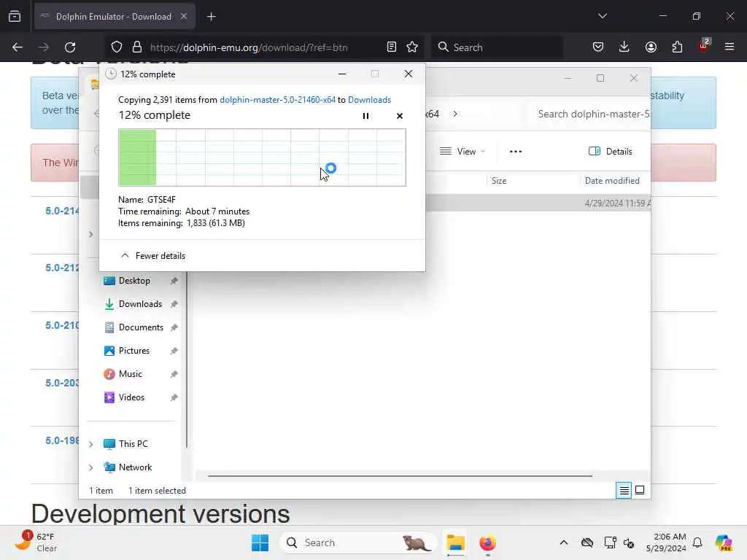Close the Dolphin Emulator tab
Image resolution: width=747 pixels, height=560 pixels.
[183, 17]
